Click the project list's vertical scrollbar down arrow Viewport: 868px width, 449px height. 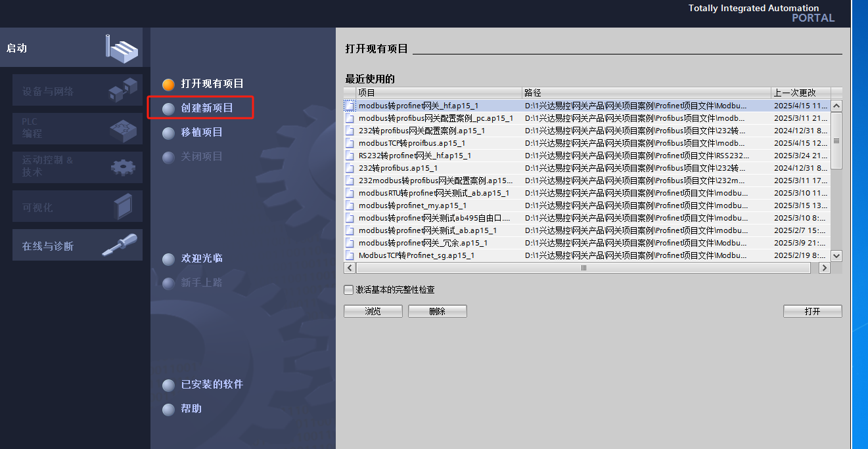pos(836,255)
